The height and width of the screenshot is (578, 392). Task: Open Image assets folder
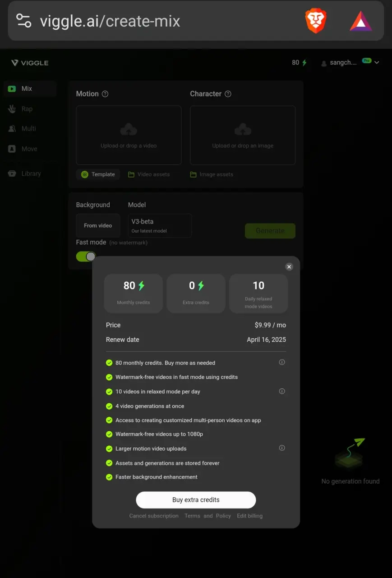(212, 174)
